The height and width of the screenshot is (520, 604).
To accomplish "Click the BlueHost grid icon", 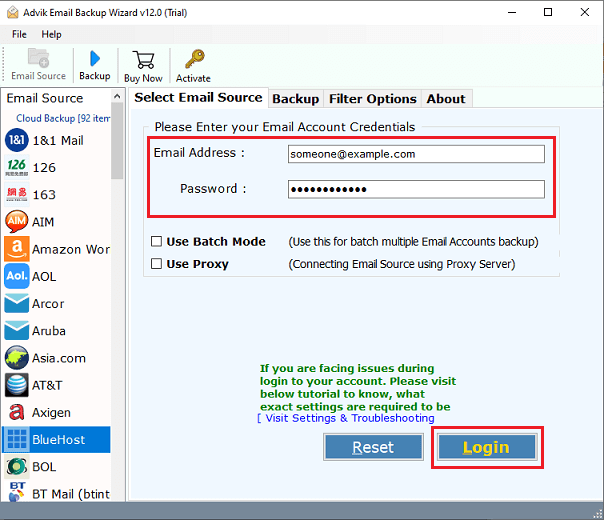I will pyautogui.click(x=17, y=439).
